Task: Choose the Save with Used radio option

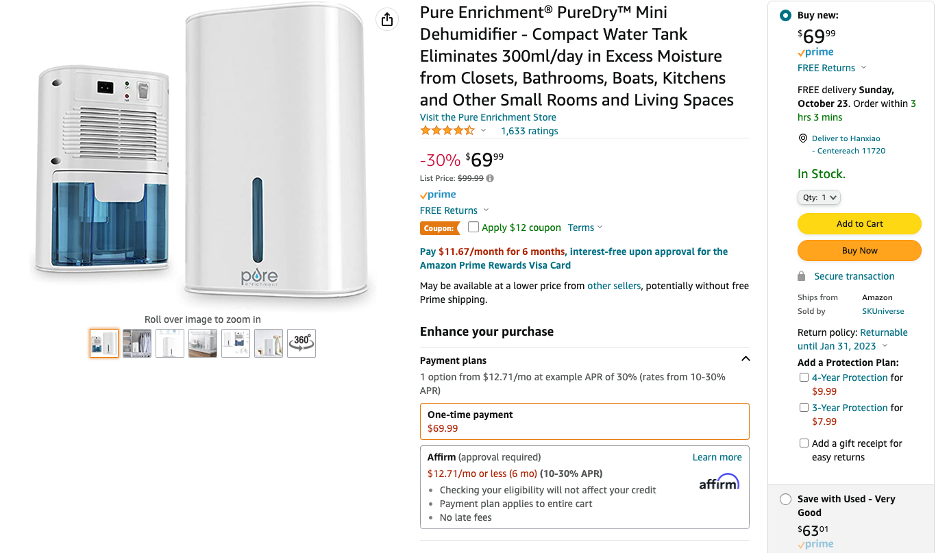Action: [x=785, y=499]
